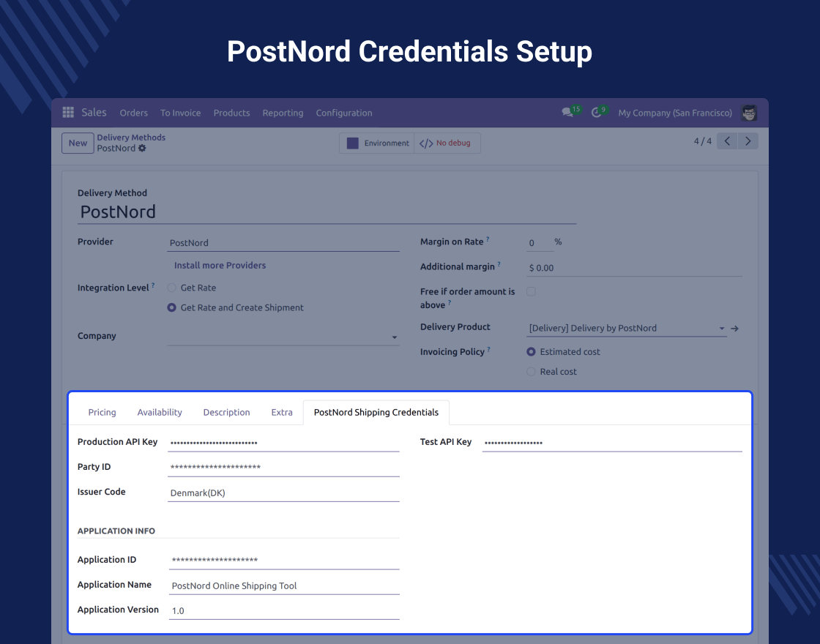Viewport: 820px width, 644px height.
Task: Select PostNord Shipping Credentials tab
Action: pyautogui.click(x=376, y=413)
